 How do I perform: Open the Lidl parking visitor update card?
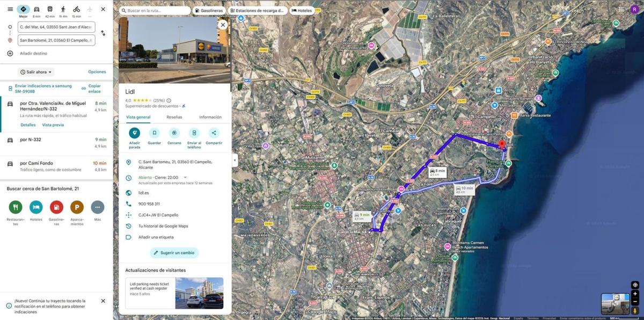[174, 293]
